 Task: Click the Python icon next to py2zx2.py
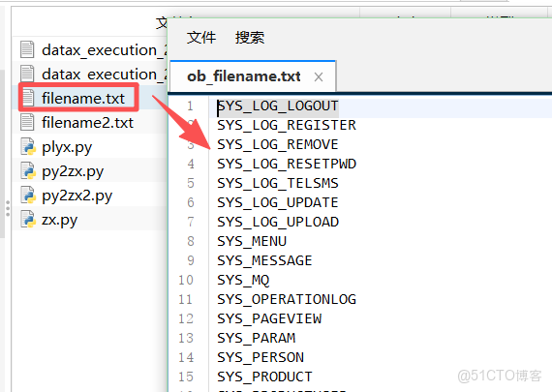[x=28, y=196]
